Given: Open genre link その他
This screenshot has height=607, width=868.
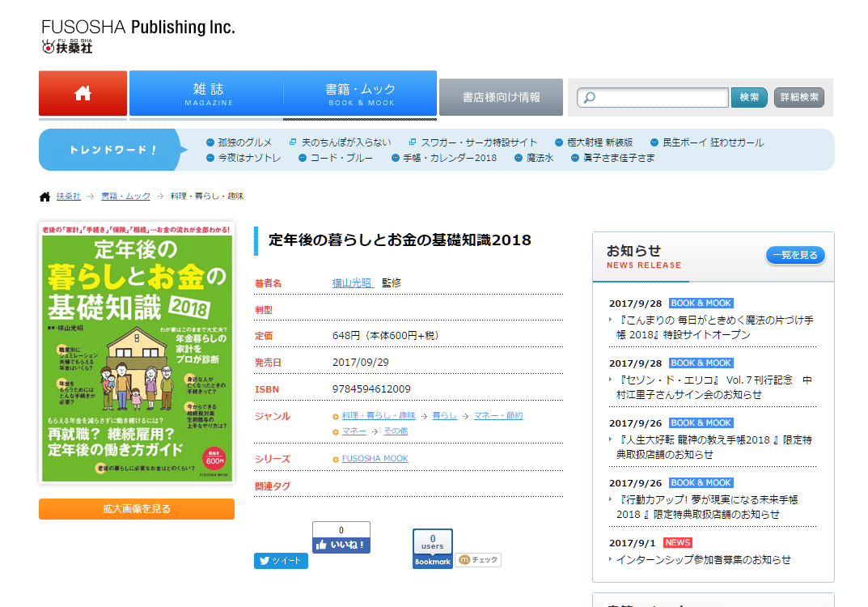Looking at the screenshot, I should (396, 431).
